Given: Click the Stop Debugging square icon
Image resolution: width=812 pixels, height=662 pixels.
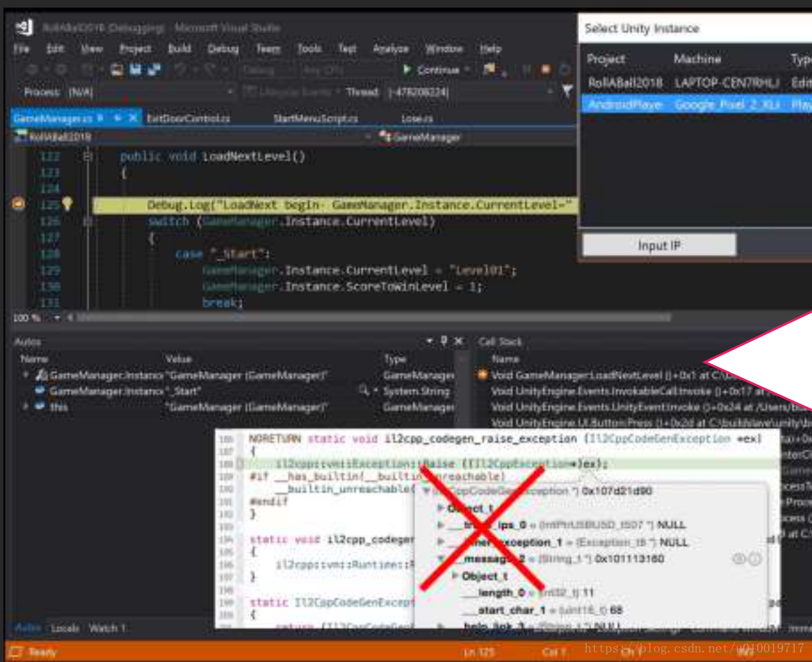Looking at the screenshot, I should point(545,69).
